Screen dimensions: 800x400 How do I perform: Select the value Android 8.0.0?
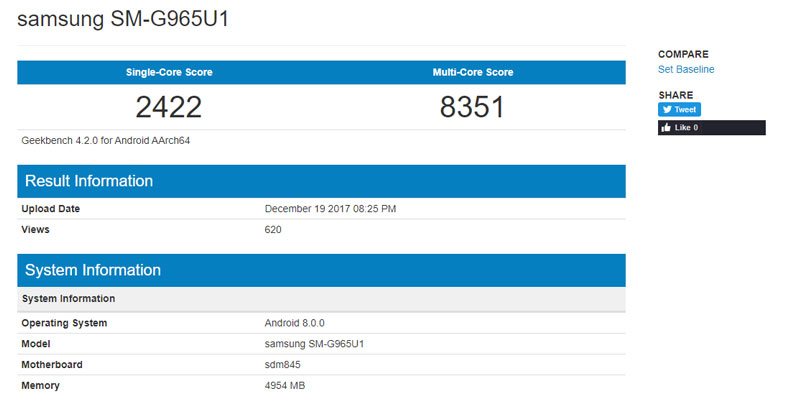pos(295,323)
